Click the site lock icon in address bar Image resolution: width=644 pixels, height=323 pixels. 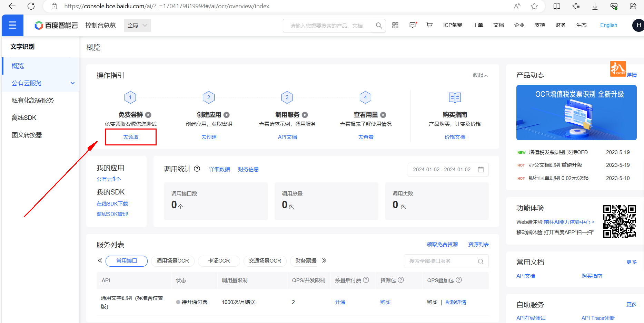pyautogui.click(x=54, y=6)
